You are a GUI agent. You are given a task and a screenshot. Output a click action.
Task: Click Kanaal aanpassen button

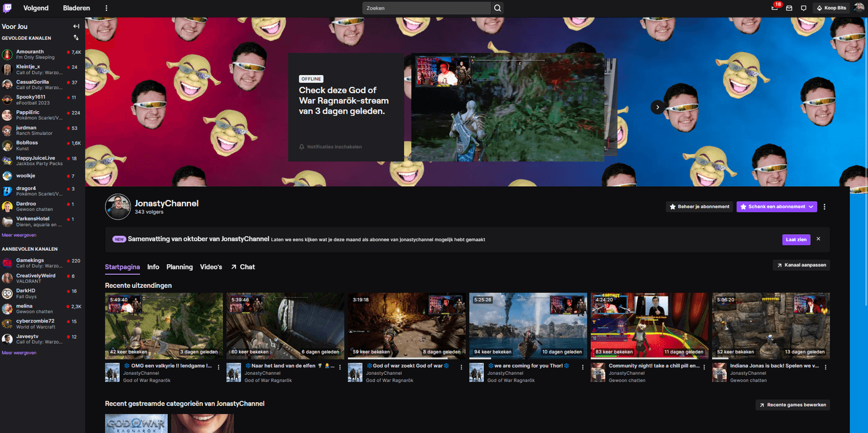click(x=801, y=265)
